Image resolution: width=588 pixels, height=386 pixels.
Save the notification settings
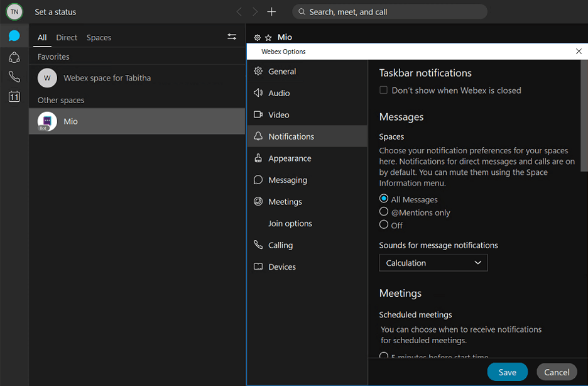point(507,372)
